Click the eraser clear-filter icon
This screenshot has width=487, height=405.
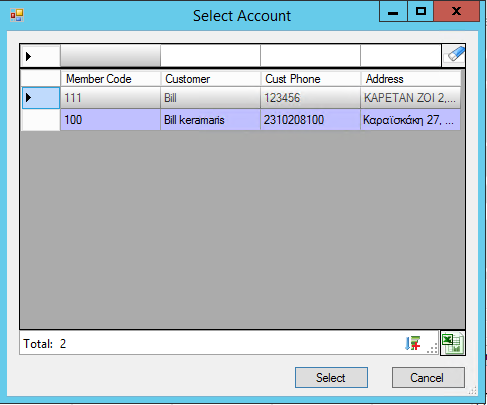[454, 55]
